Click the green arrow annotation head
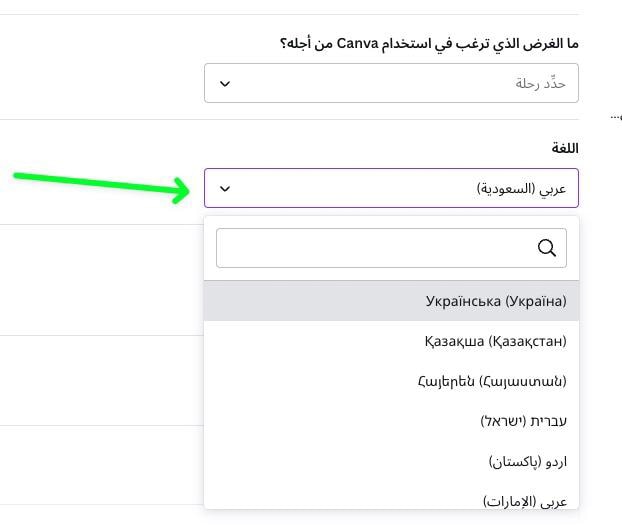 coord(180,190)
